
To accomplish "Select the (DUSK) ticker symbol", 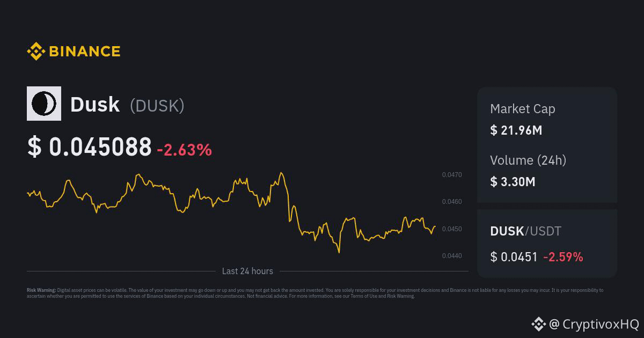I will pyautogui.click(x=157, y=106).
